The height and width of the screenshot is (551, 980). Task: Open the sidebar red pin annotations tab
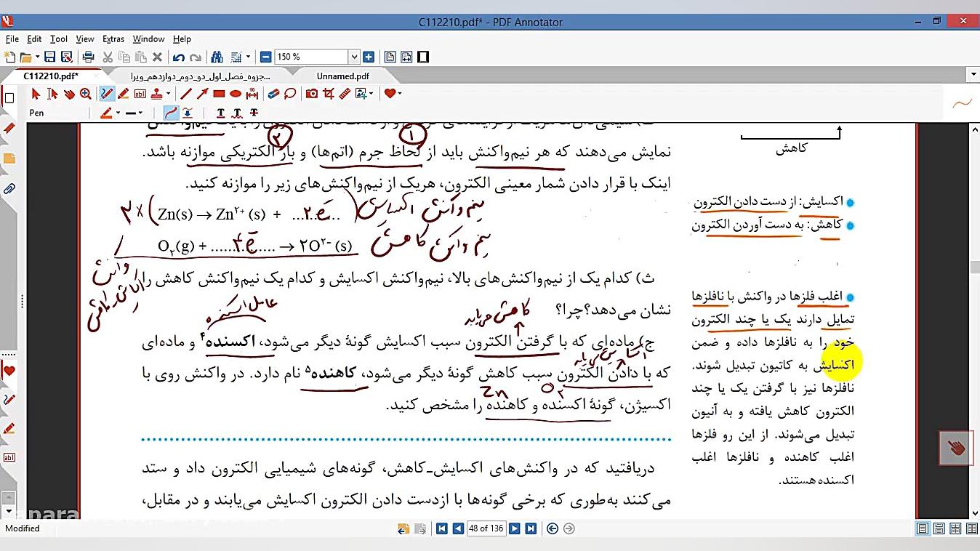(x=9, y=129)
